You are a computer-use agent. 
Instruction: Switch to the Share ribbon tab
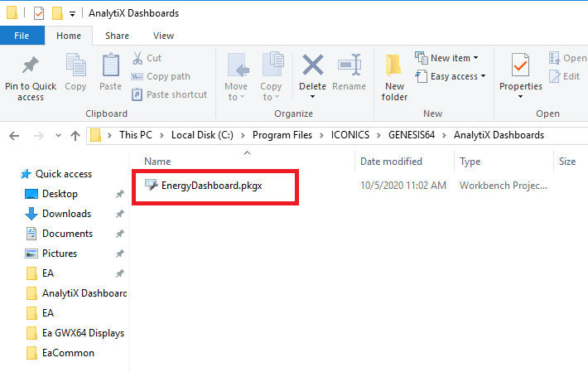click(117, 36)
